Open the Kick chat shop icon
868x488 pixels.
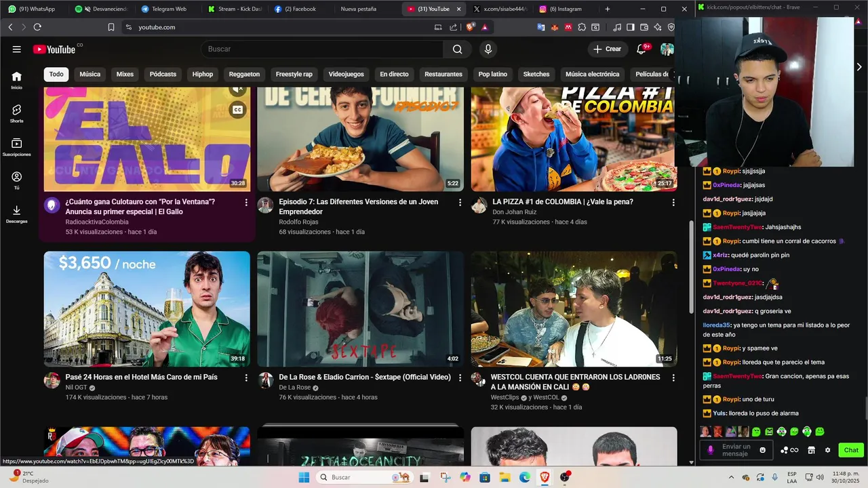point(811,450)
